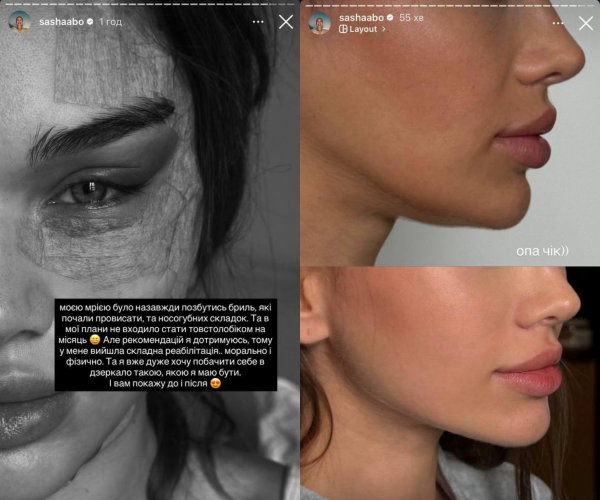Screen dimensions: 600x500
Task: Open the Layout label link
Action: pos(363,29)
